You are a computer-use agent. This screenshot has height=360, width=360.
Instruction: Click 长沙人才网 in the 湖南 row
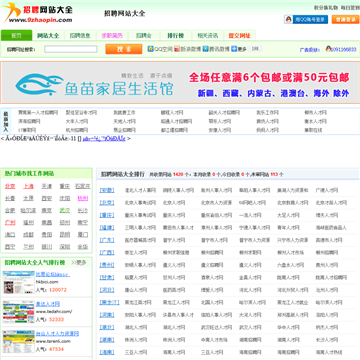(x=327, y=340)
